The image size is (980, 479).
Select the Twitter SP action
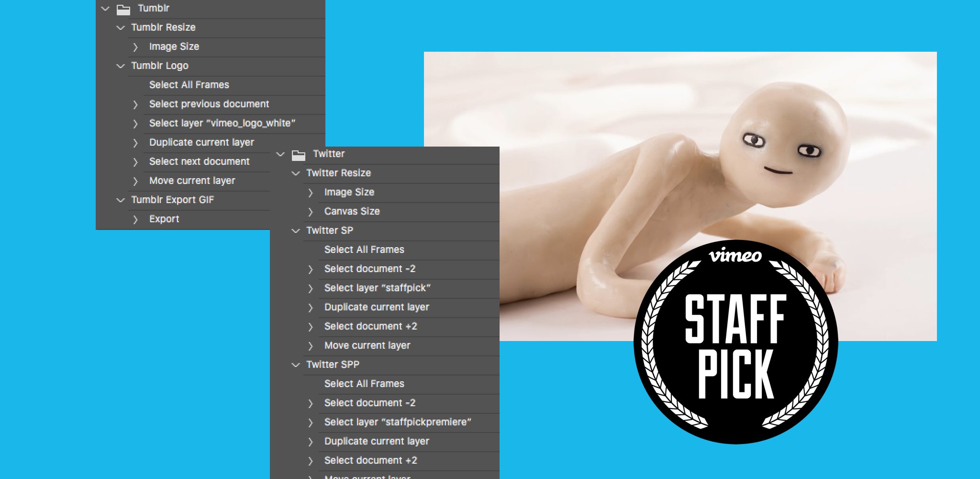(330, 230)
